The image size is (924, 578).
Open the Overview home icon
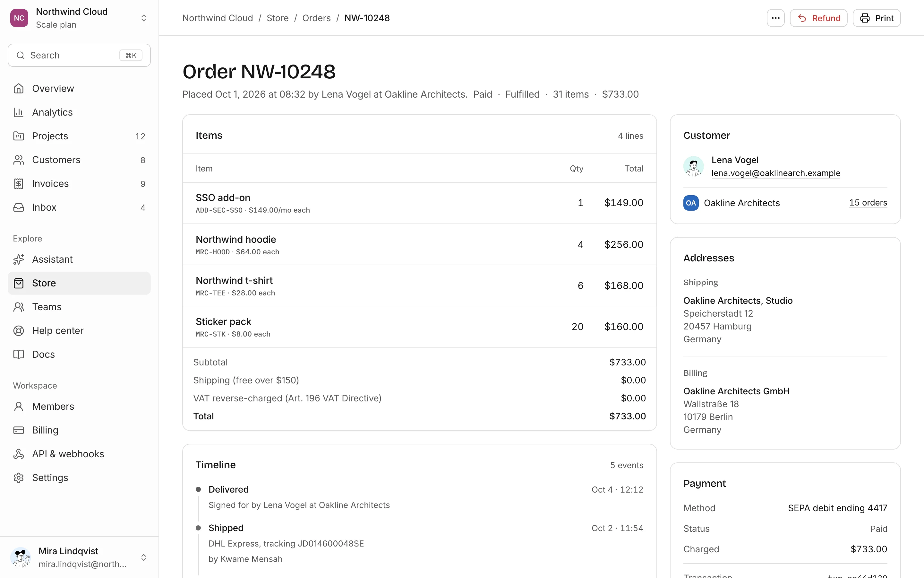tap(18, 88)
